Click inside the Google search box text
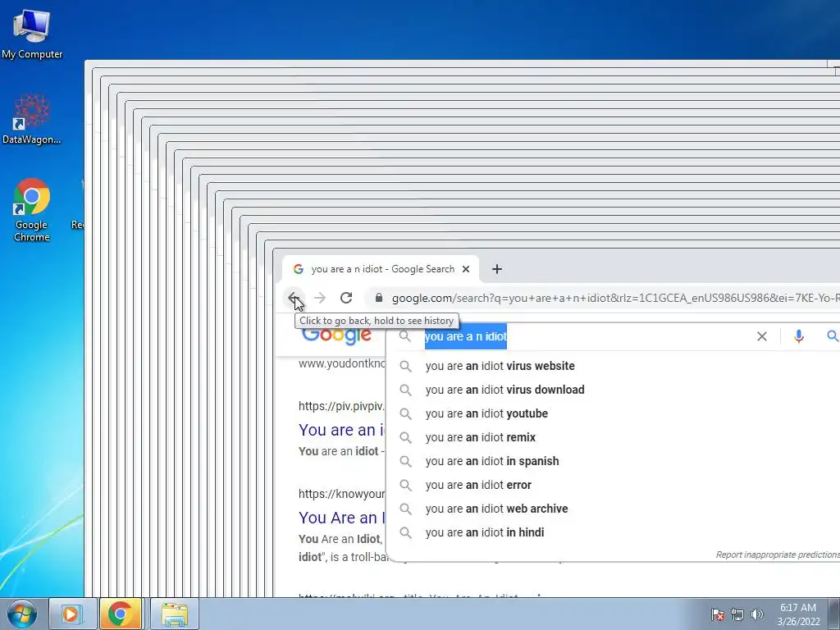840x630 pixels. click(466, 336)
